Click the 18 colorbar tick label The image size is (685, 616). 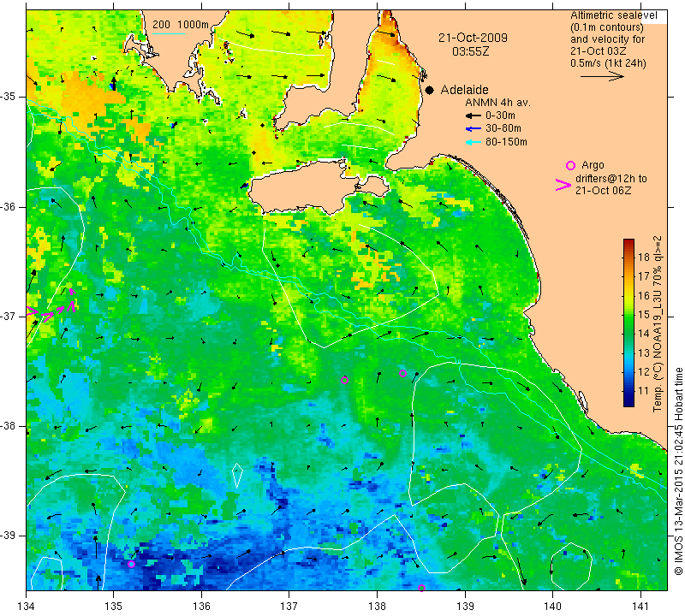pyautogui.click(x=644, y=257)
